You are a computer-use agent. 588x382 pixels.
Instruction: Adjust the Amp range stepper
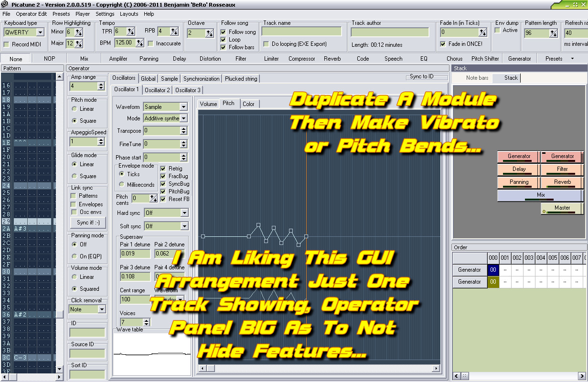(x=101, y=86)
